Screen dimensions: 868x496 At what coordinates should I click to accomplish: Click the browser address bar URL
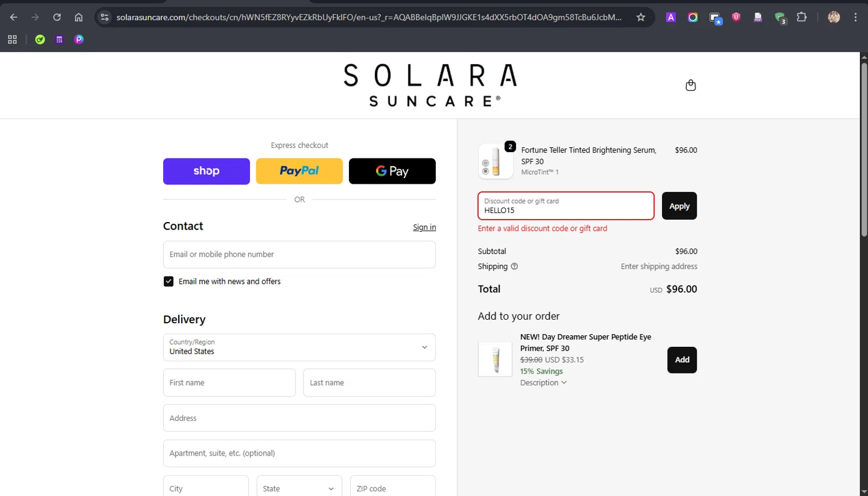point(369,17)
